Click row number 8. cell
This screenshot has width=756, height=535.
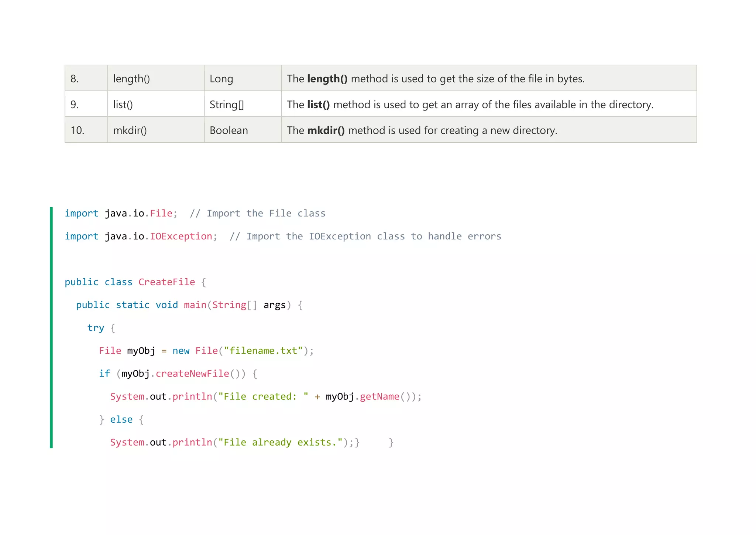pyautogui.click(x=75, y=79)
